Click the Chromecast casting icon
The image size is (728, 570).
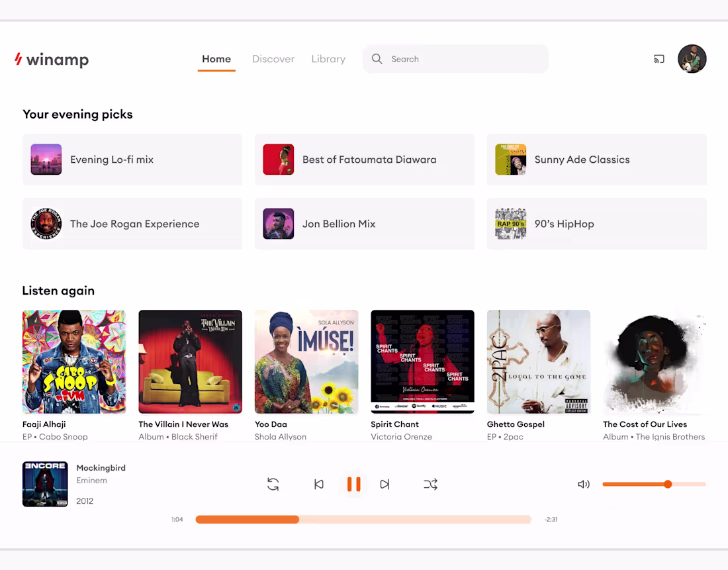pos(659,59)
